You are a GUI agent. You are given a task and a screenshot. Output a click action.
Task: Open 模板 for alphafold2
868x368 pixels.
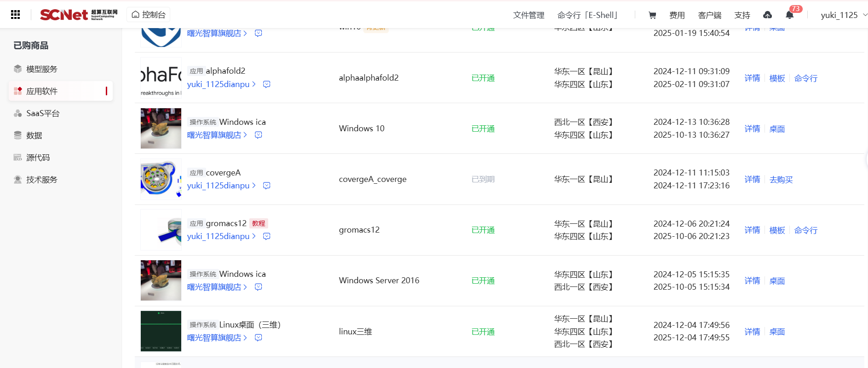(x=777, y=78)
